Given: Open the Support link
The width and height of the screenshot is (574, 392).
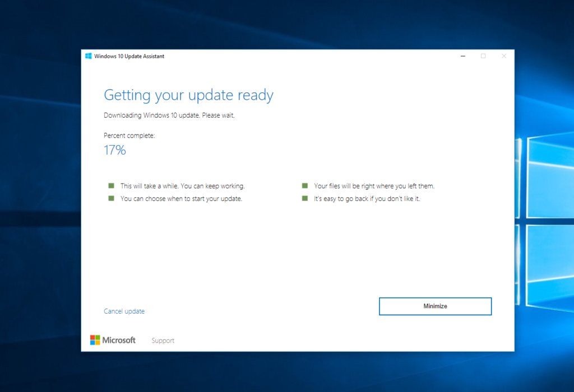Looking at the screenshot, I should coord(163,340).
